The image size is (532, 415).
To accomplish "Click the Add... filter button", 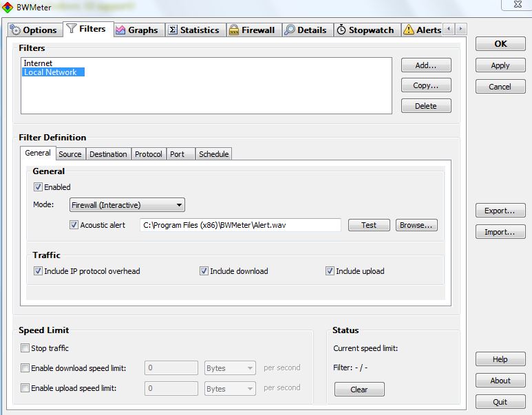I will click(x=426, y=65).
